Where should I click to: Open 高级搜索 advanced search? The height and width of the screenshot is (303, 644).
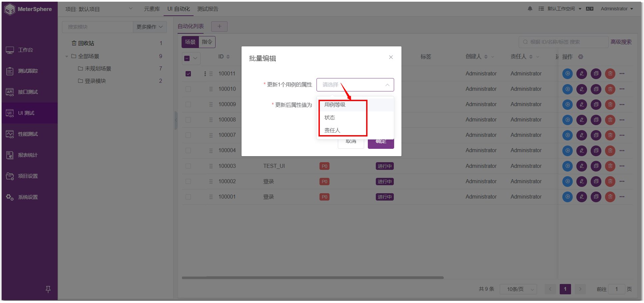pos(621,42)
